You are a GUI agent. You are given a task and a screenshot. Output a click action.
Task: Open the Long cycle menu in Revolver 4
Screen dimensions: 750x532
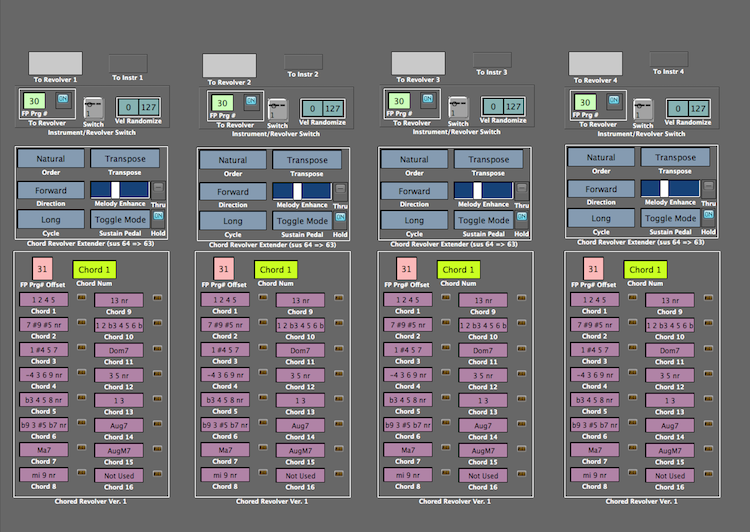[601, 217]
